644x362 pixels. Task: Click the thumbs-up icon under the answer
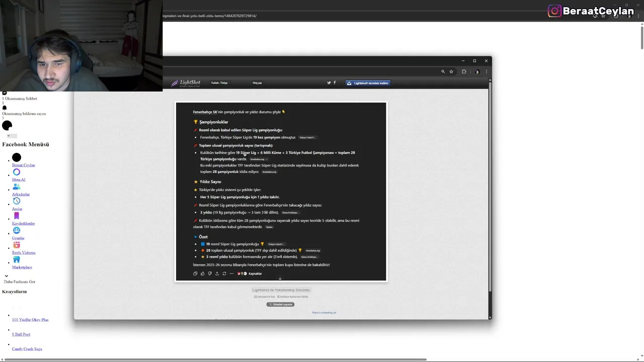pyautogui.click(x=202, y=274)
